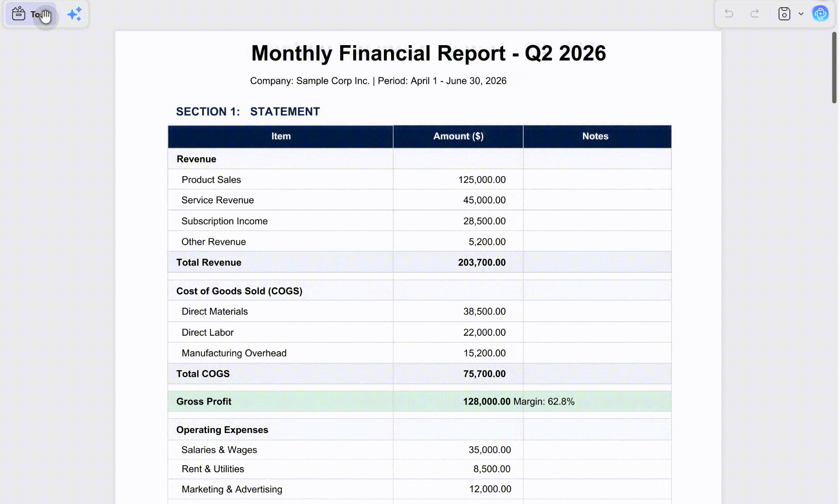
Task: Select the 'Salaries & Wages' row label
Action: (x=219, y=450)
